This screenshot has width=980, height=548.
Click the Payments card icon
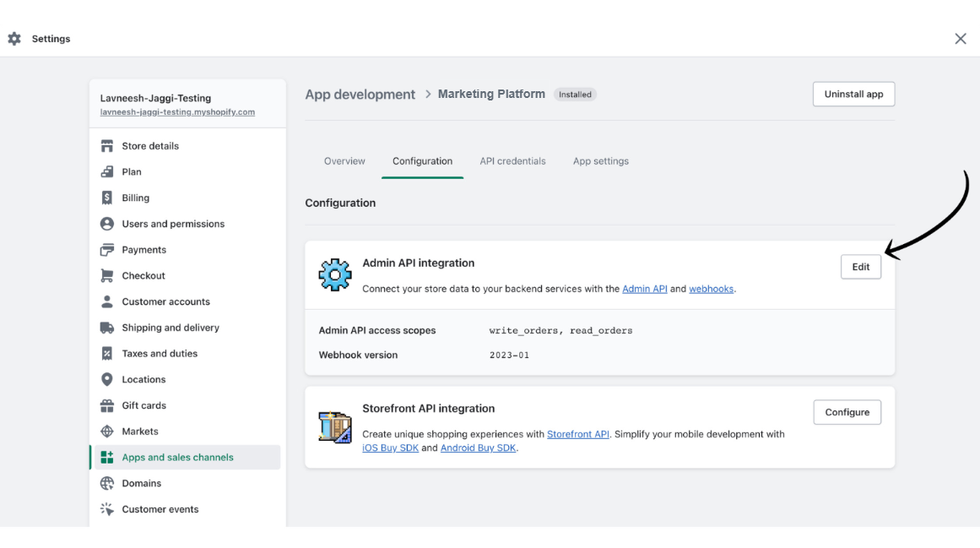click(107, 249)
